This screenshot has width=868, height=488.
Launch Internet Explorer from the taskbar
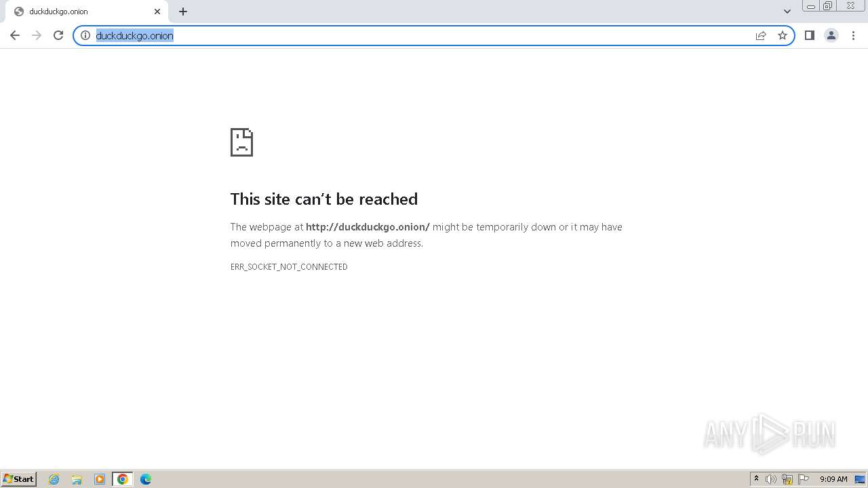[x=54, y=479]
